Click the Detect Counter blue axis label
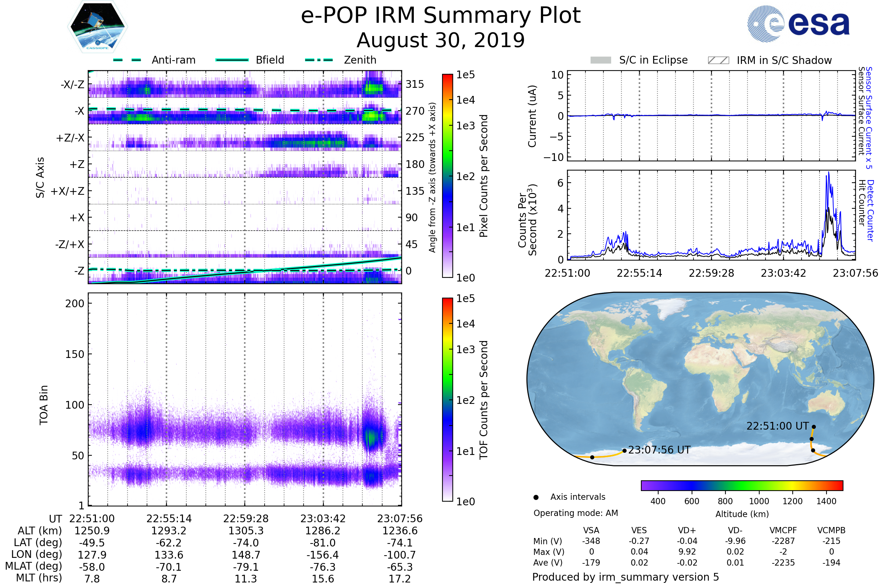This screenshot has height=588, width=882. coord(870,211)
